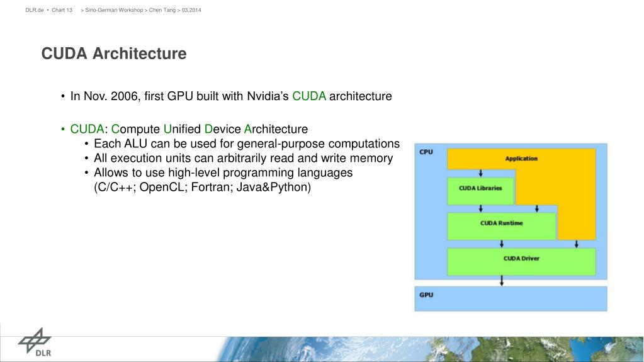Click 'DLR.de' in the header

pos(35,10)
